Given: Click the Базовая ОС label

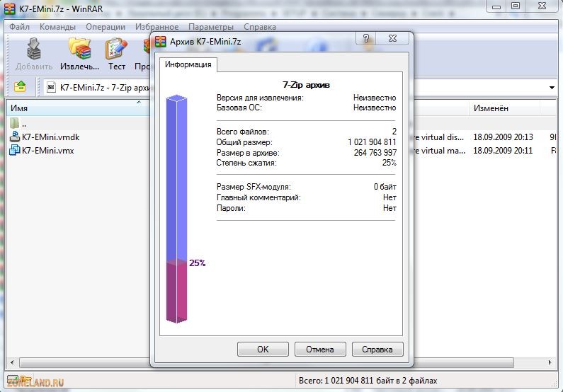Looking at the screenshot, I should [x=239, y=108].
